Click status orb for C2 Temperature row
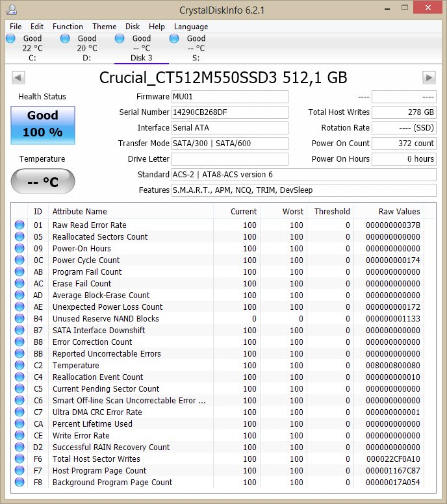Image resolution: width=447 pixels, height=504 pixels. coord(19,365)
